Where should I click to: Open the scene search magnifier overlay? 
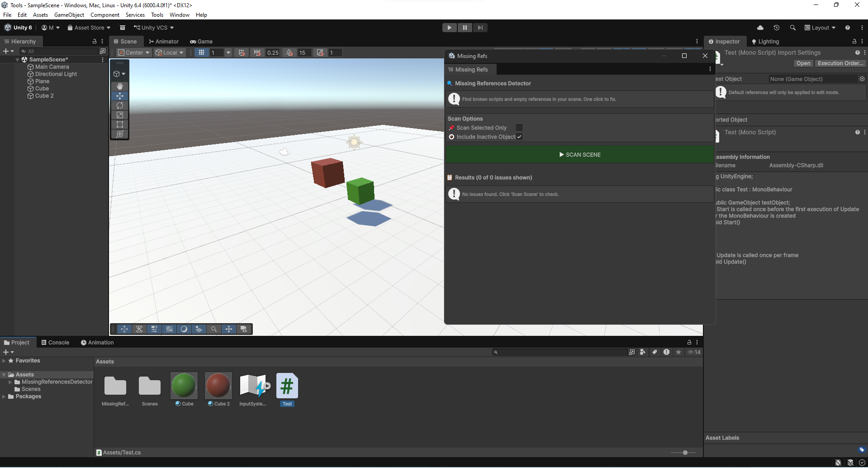coord(214,329)
